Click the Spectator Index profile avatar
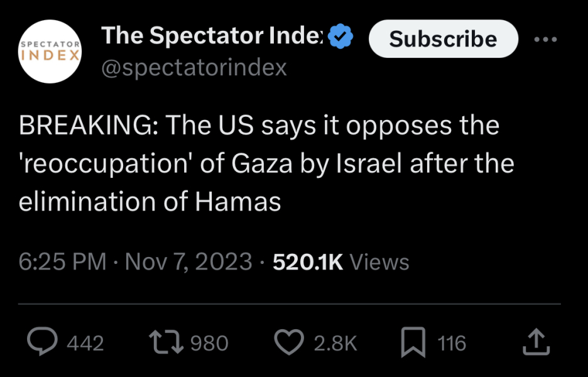The height and width of the screenshot is (377, 588). point(50,50)
